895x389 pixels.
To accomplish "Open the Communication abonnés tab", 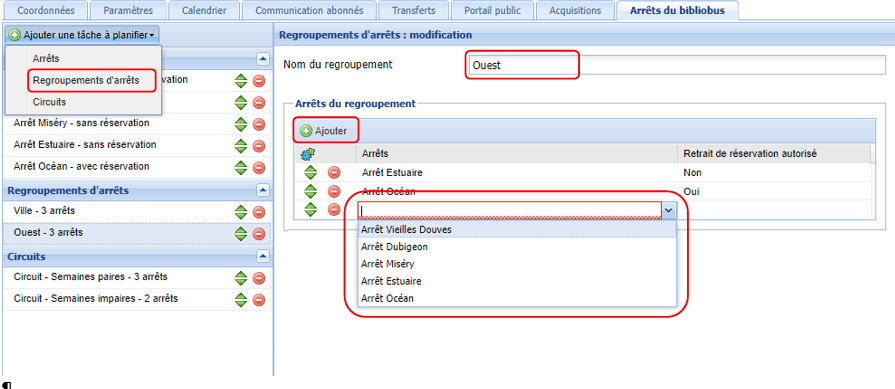I will 308,10.
